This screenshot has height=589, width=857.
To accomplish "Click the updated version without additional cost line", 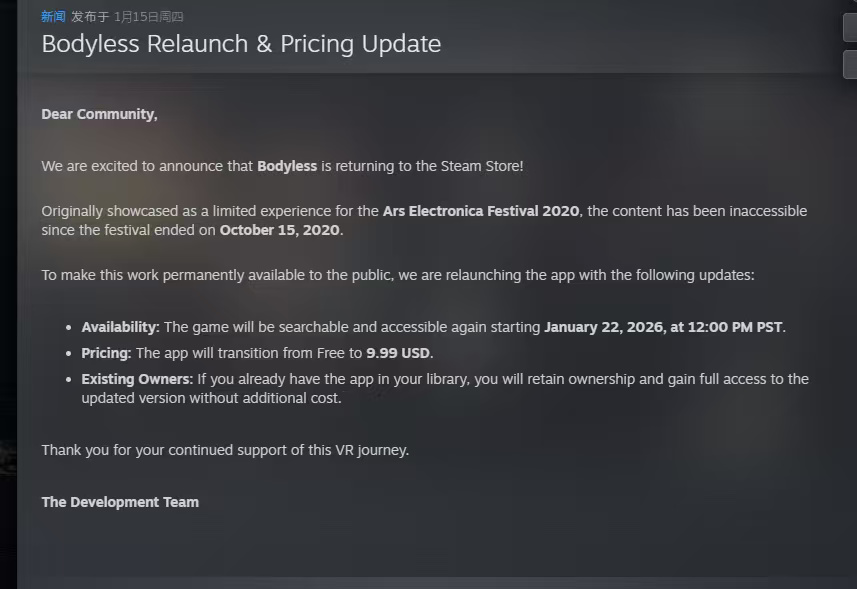I will 211,398.
